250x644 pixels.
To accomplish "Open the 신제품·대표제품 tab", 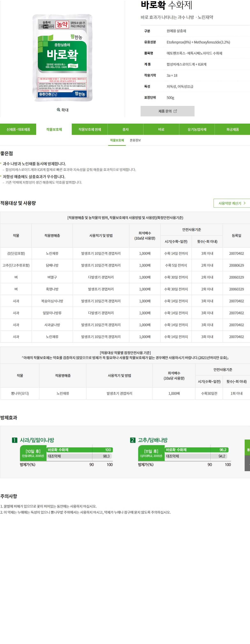I will 18,129.
